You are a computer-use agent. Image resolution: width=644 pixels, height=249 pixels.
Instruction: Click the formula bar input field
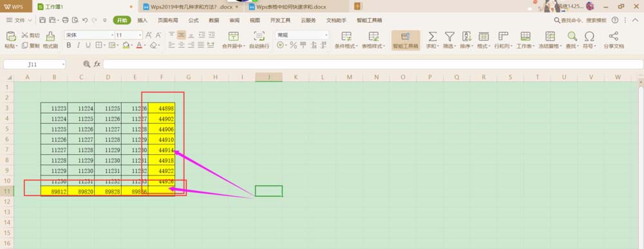click(373, 65)
